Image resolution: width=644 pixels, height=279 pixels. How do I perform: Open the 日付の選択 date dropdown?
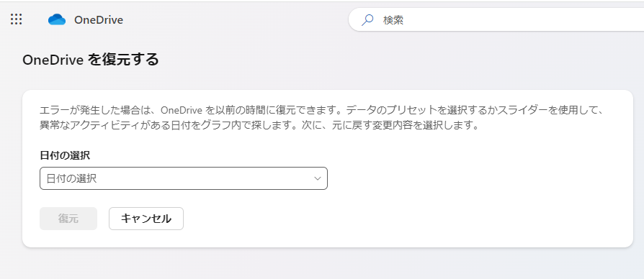(184, 178)
